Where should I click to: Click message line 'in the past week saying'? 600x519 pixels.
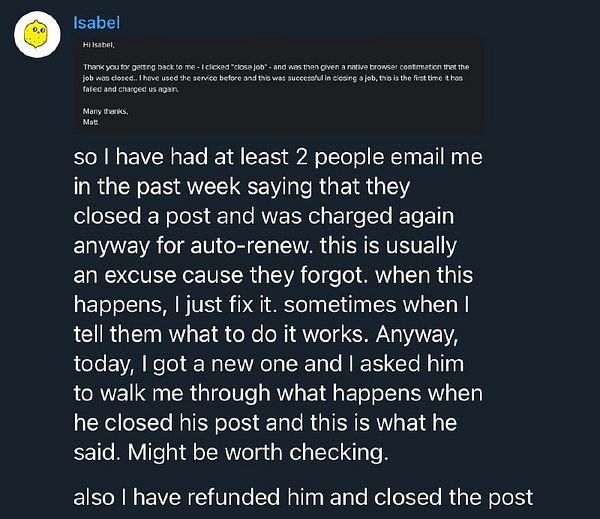click(241, 187)
